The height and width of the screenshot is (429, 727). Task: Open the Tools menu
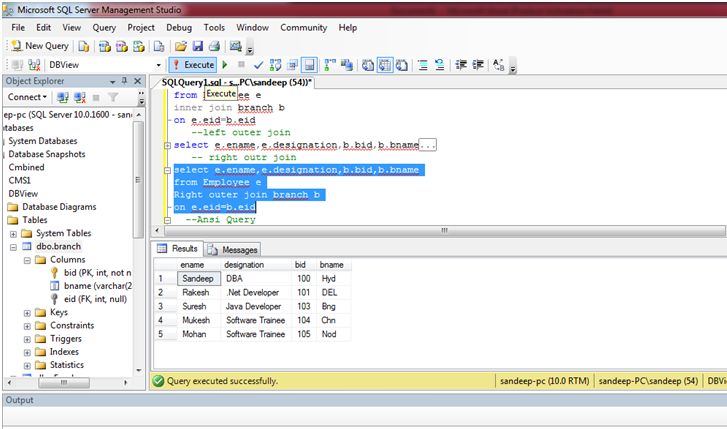tap(214, 27)
